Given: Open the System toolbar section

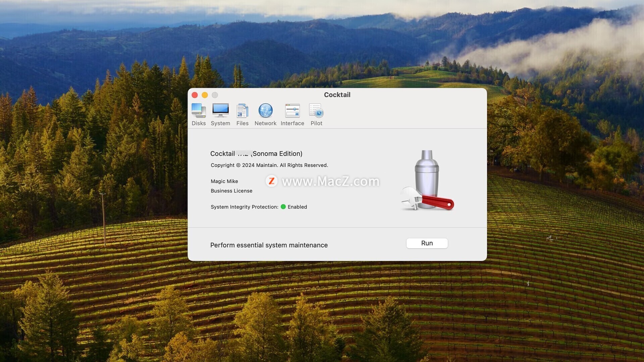Looking at the screenshot, I should coord(220,115).
